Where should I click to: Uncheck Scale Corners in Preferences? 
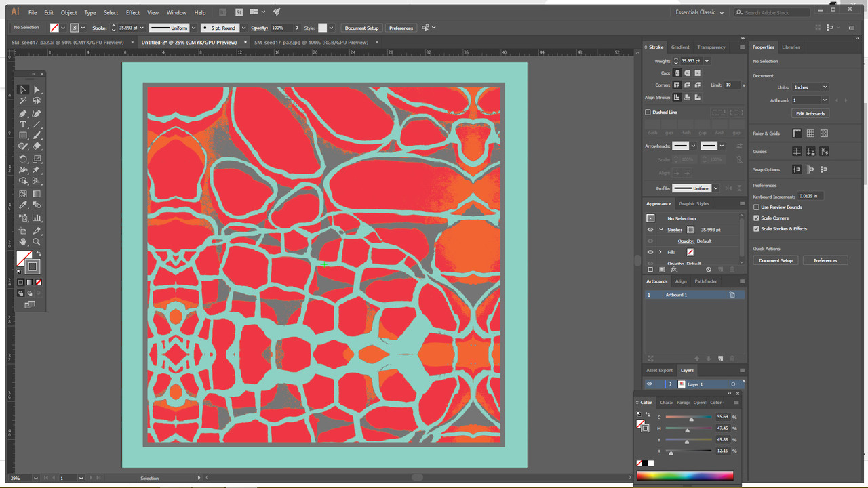click(757, 218)
